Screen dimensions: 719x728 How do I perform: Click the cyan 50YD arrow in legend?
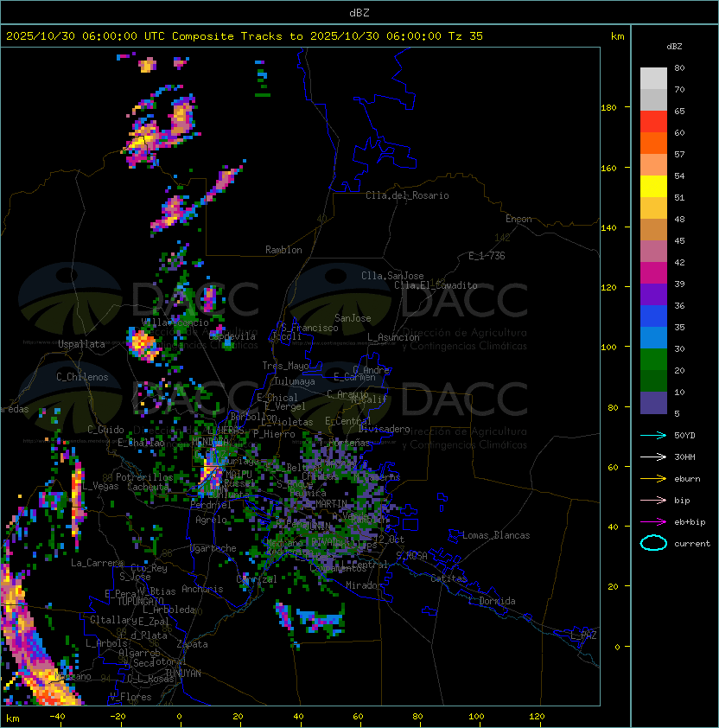click(653, 435)
